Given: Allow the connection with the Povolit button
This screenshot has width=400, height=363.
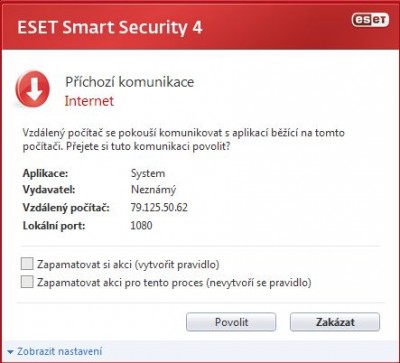Looking at the screenshot, I should coord(231,322).
